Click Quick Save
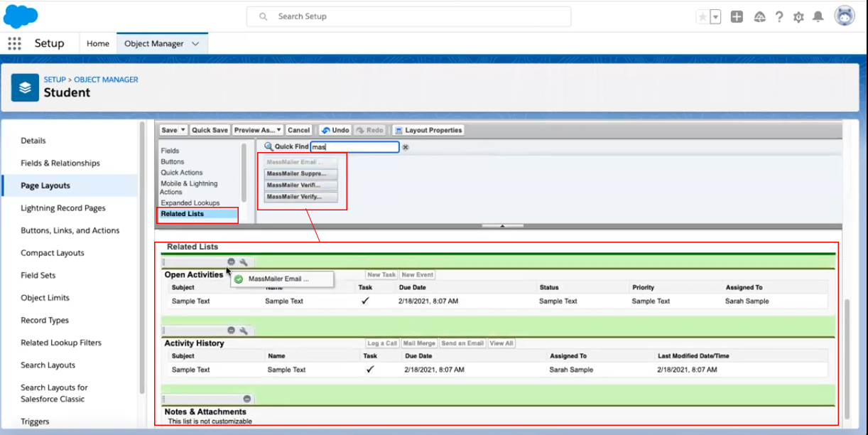 tap(210, 130)
